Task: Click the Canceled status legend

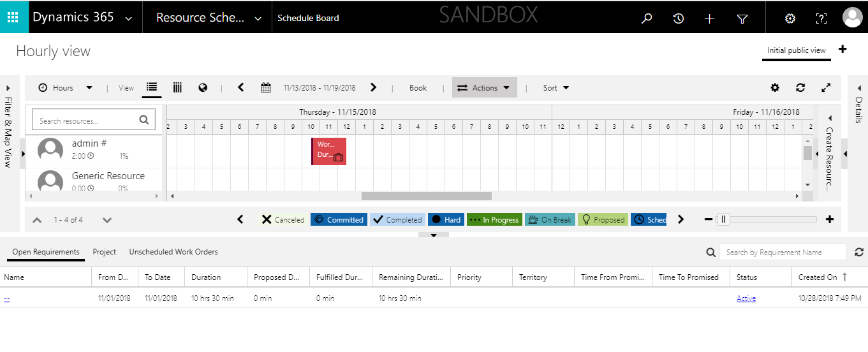Action: point(283,219)
